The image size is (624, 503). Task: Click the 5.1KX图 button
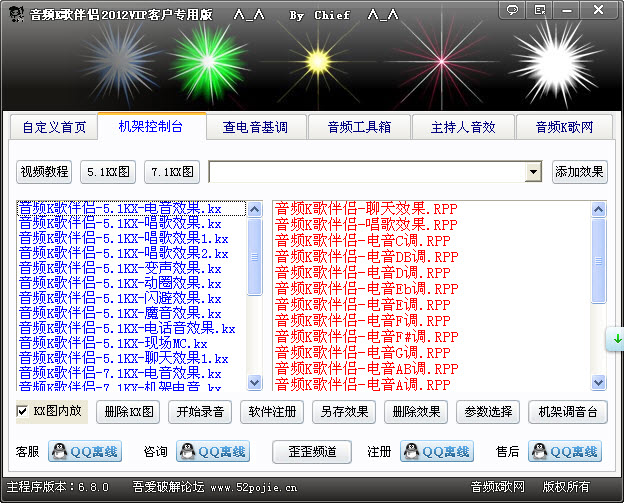[x=108, y=172]
